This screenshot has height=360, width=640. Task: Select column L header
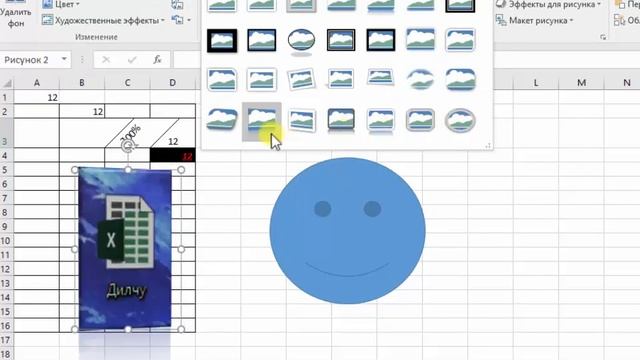click(x=536, y=83)
